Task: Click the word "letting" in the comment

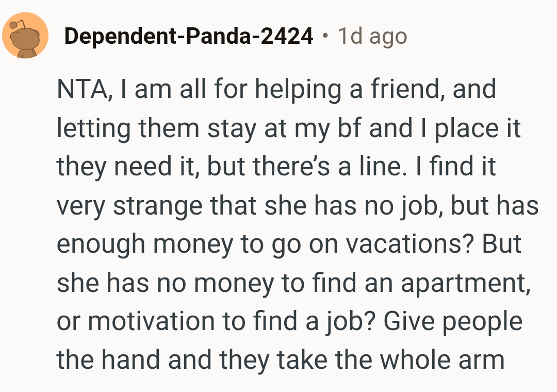Action: (93, 128)
